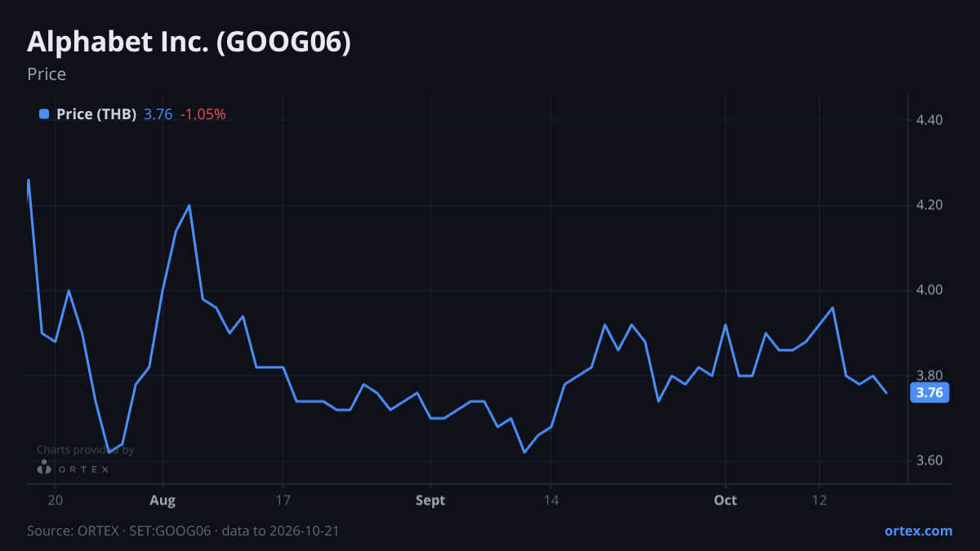Click the 3.76 current price axis tag
The height and width of the screenshot is (551, 980).
click(929, 393)
